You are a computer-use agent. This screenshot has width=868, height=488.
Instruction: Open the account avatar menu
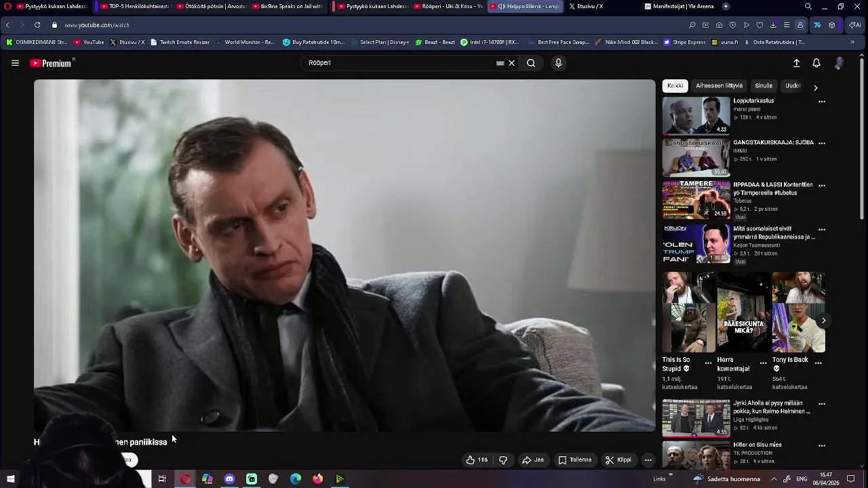tap(839, 63)
